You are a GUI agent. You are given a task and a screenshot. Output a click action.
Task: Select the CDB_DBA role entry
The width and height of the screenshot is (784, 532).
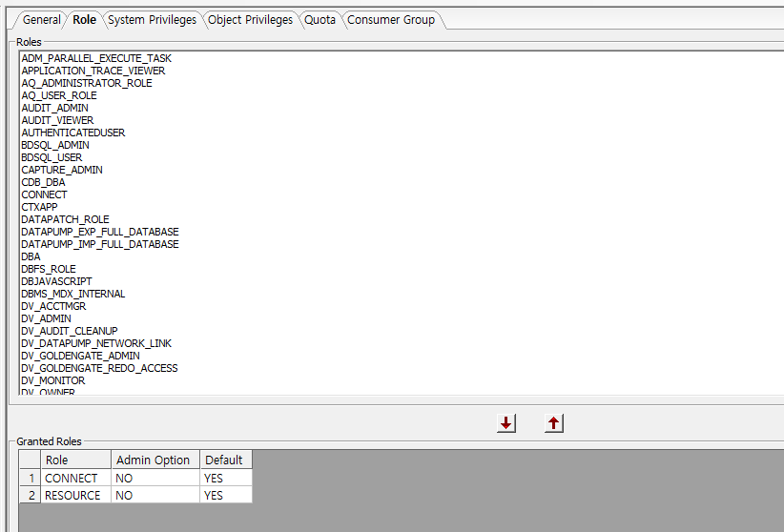coord(43,182)
